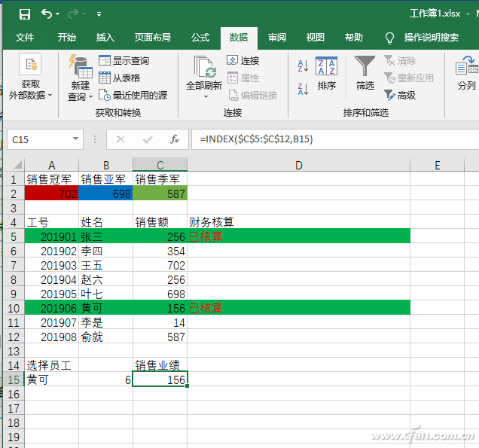Click the 清除 filter command
The height and width of the screenshot is (448, 479).
tap(400, 60)
